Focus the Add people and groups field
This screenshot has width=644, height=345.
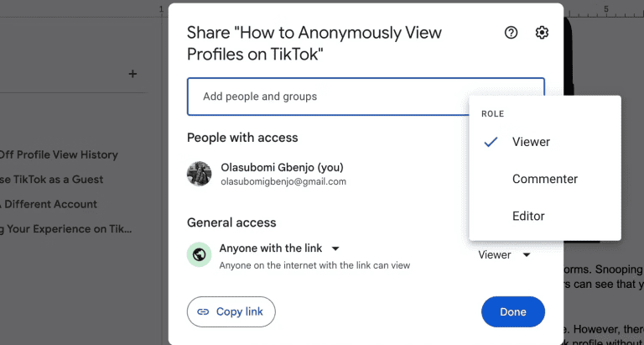[x=366, y=97]
